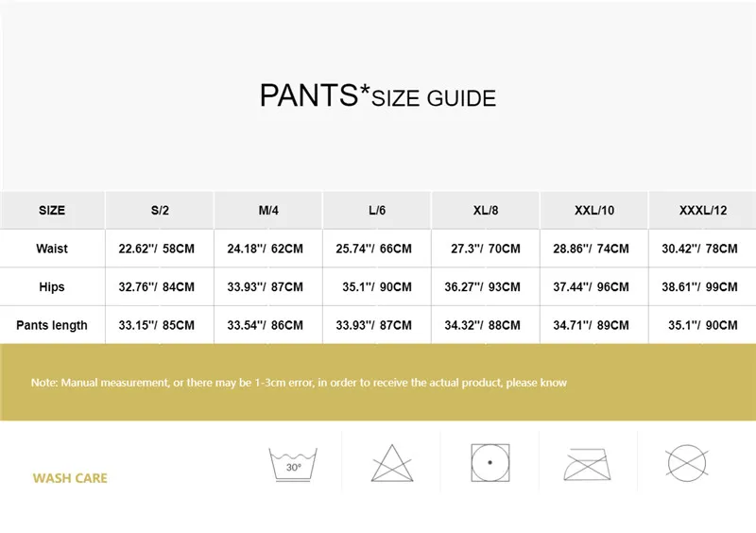Click the 22.62"/ 58CM waist cell
756x533 pixels.
tap(156, 249)
